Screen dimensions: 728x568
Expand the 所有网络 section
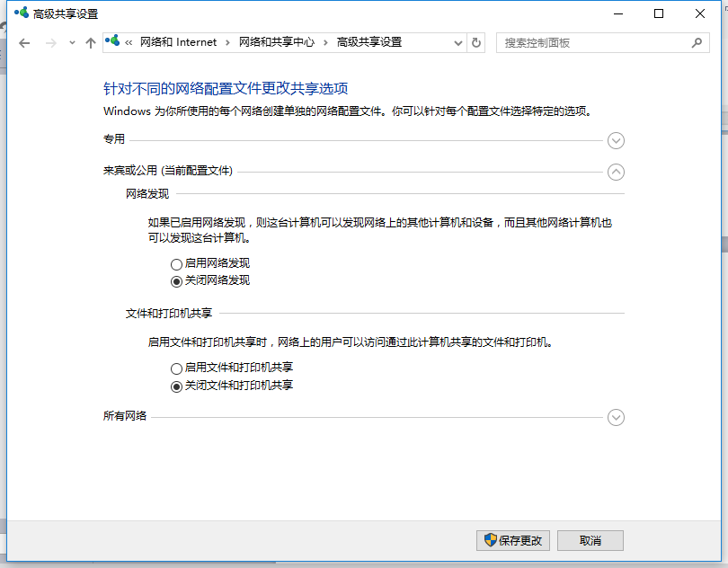coord(616,417)
